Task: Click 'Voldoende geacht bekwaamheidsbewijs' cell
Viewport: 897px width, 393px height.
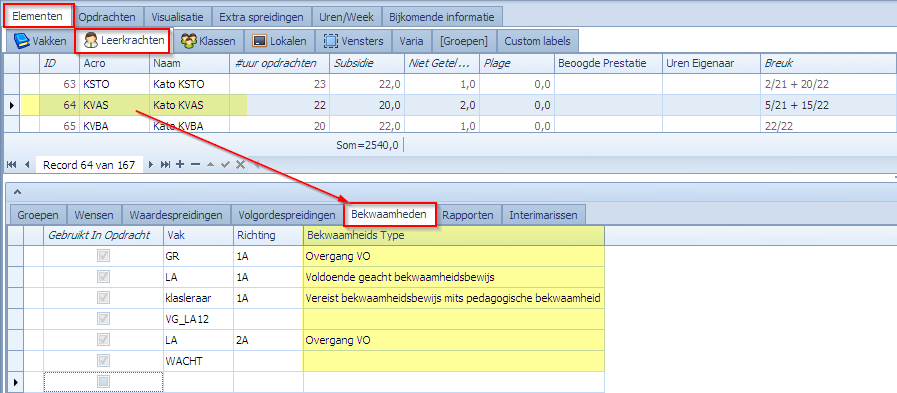Action: [454, 277]
